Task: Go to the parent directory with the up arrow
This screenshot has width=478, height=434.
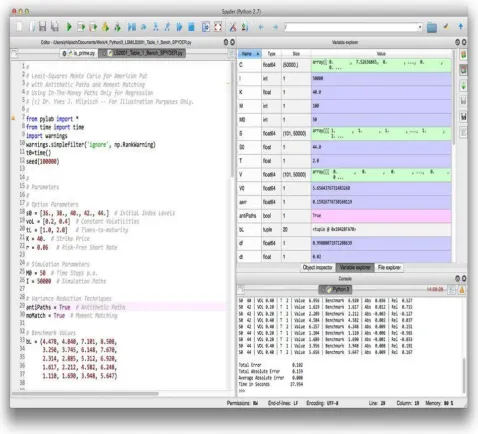Action: 461,26
